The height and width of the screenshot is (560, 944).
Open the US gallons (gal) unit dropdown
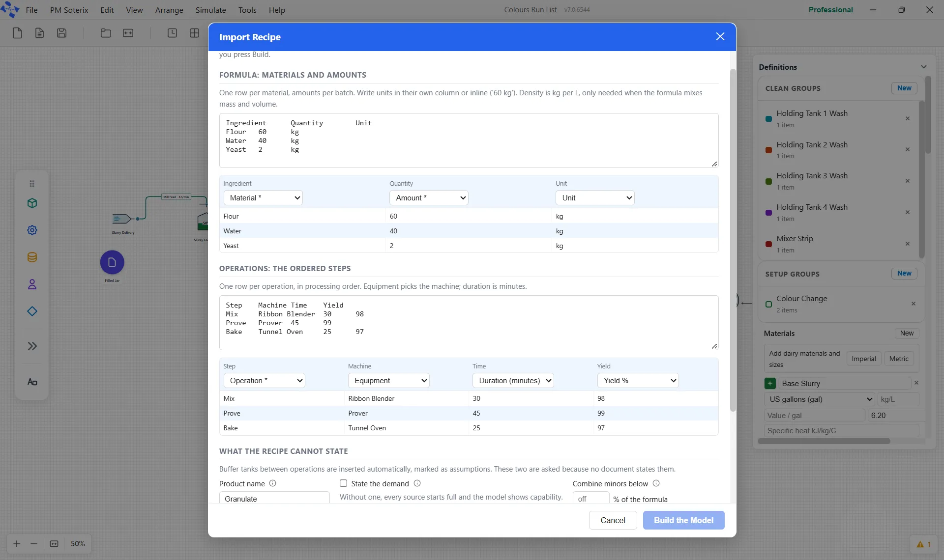click(819, 399)
